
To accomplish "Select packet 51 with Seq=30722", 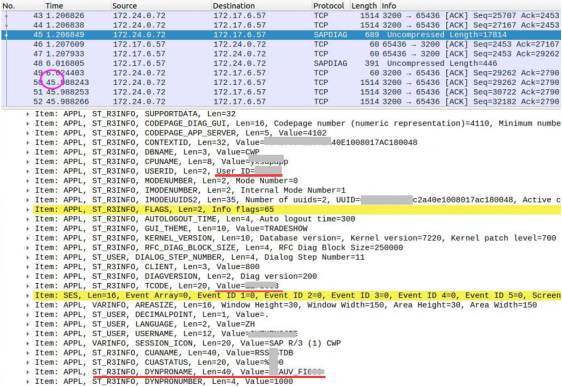I will click(x=281, y=92).
